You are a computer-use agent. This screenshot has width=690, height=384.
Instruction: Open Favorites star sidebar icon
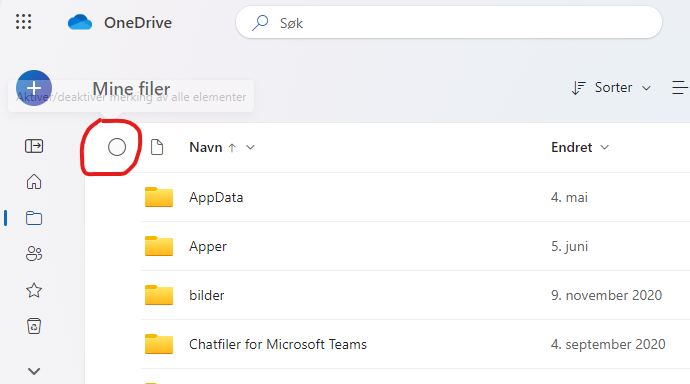[x=34, y=290]
